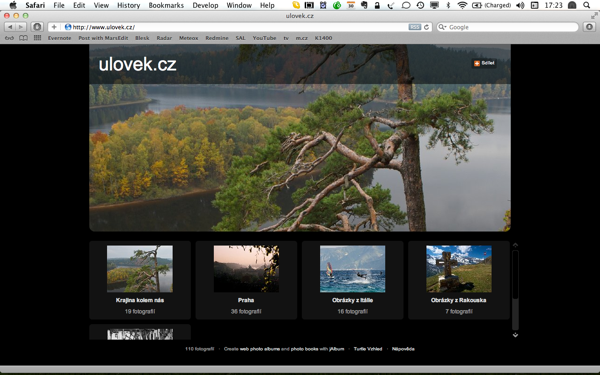
Task: Click the tv bookmark
Action: pos(286,38)
